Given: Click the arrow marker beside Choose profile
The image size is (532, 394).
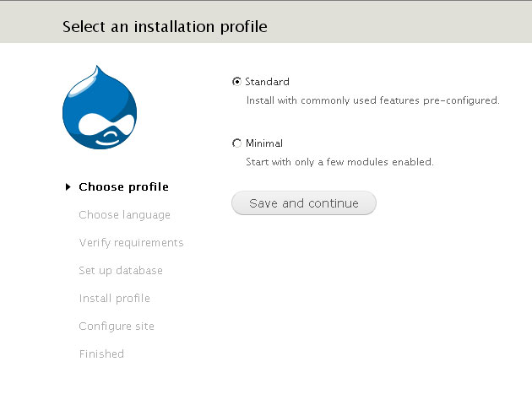Looking at the screenshot, I should coord(68,187).
